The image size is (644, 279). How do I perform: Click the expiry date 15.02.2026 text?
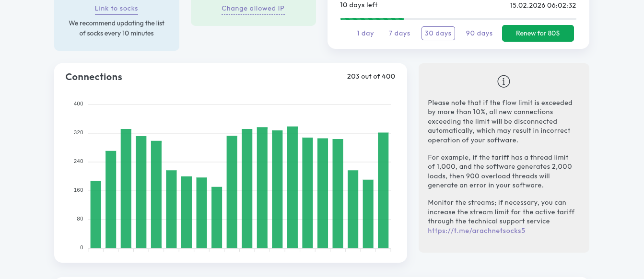[542, 5]
